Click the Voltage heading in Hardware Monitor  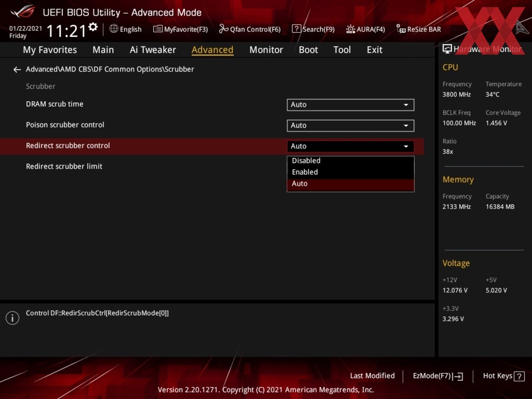tap(456, 263)
